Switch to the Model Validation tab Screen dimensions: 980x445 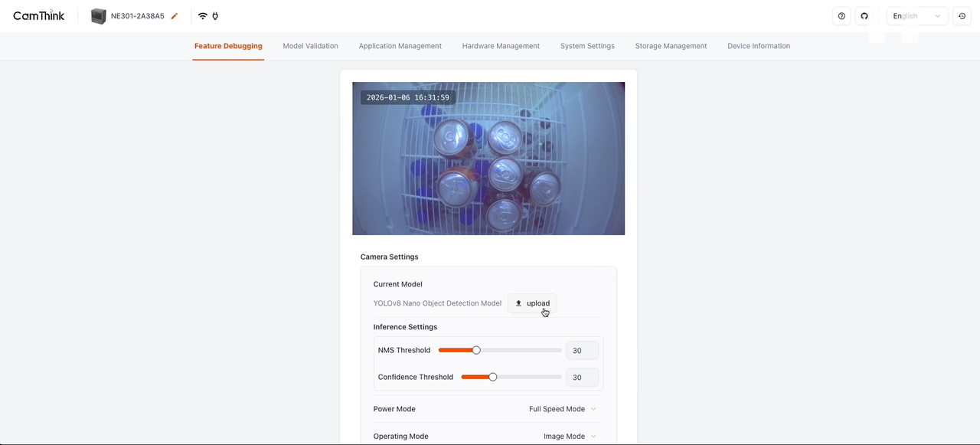[x=310, y=46]
